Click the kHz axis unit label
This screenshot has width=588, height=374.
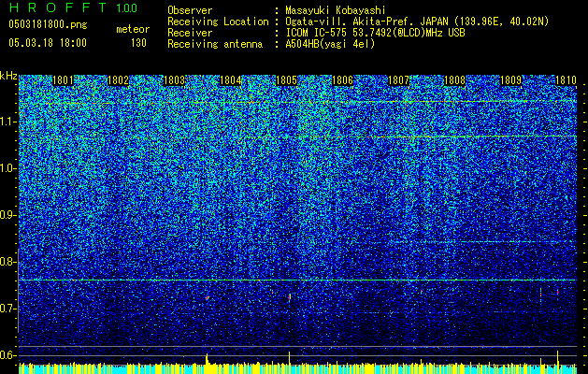[x=8, y=76]
